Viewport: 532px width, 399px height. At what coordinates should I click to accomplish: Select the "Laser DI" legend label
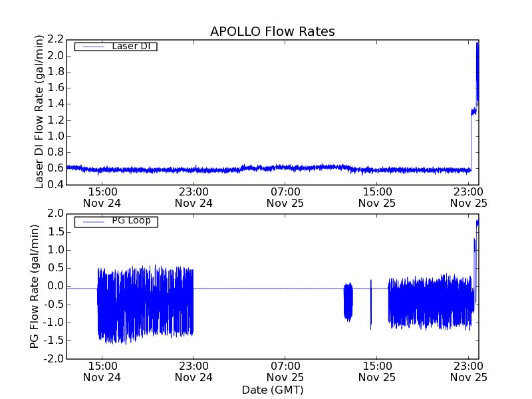click(131, 46)
